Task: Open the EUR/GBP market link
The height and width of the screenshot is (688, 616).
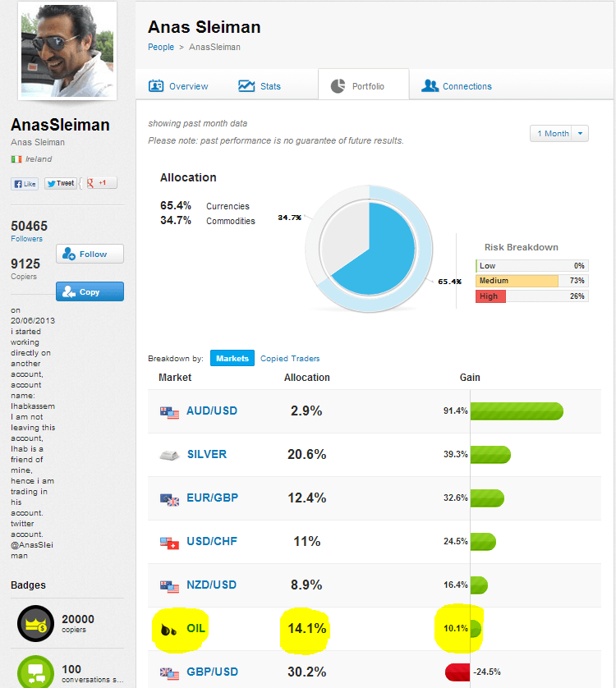Action: 212,498
